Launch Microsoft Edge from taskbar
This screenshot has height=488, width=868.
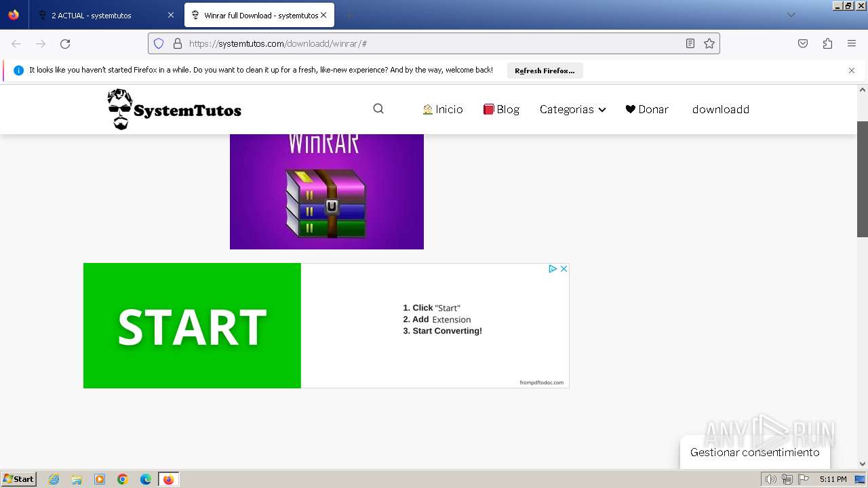coord(146,479)
